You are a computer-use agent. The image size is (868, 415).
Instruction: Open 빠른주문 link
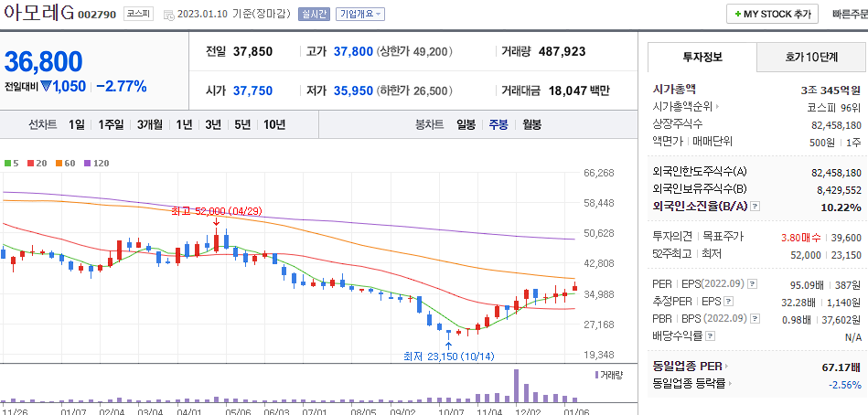[850, 15]
